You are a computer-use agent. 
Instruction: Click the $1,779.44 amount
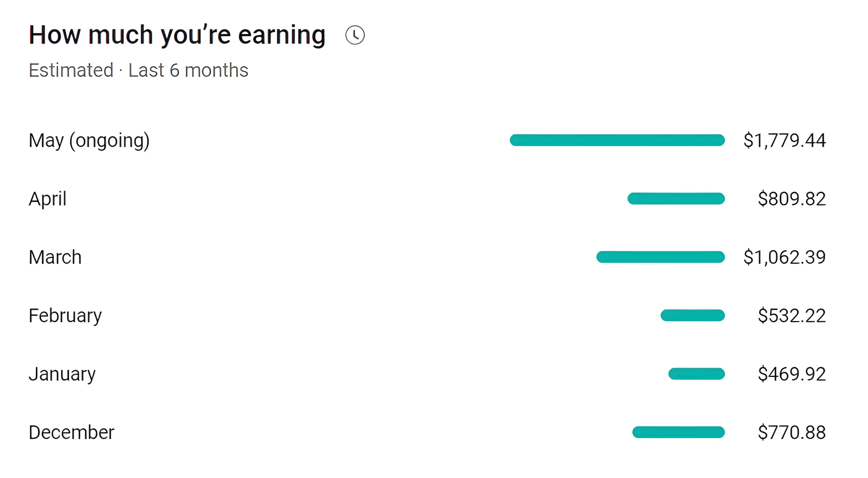pyautogui.click(x=784, y=140)
